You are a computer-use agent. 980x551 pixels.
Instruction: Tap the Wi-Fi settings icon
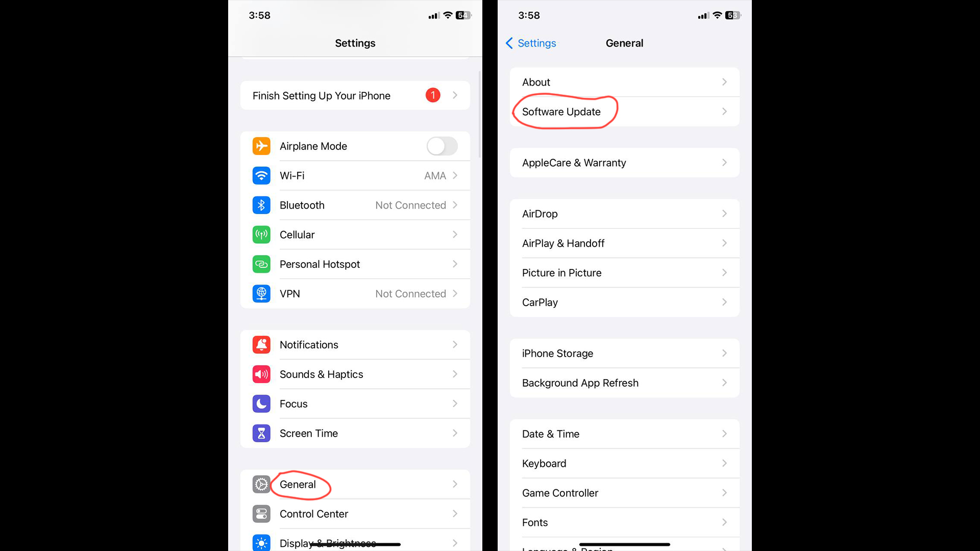pos(261,176)
